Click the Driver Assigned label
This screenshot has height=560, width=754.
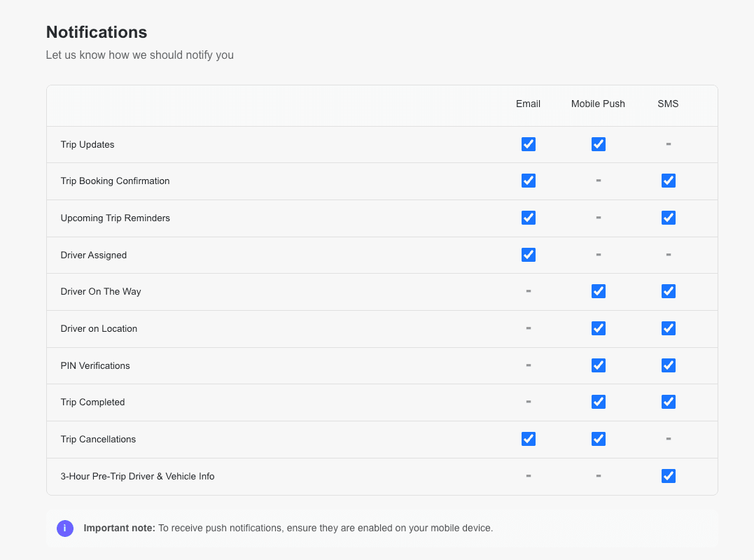click(94, 255)
